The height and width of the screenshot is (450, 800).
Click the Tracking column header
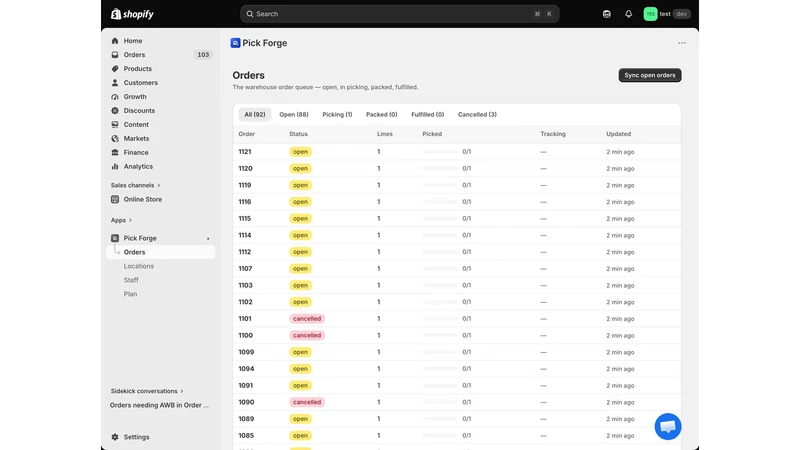click(x=553, y=134)
